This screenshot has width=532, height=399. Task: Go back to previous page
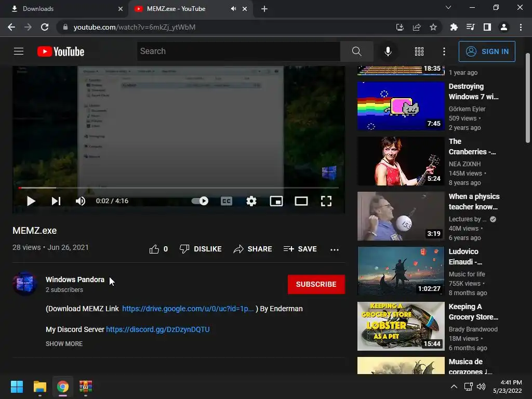coord(11,27)
